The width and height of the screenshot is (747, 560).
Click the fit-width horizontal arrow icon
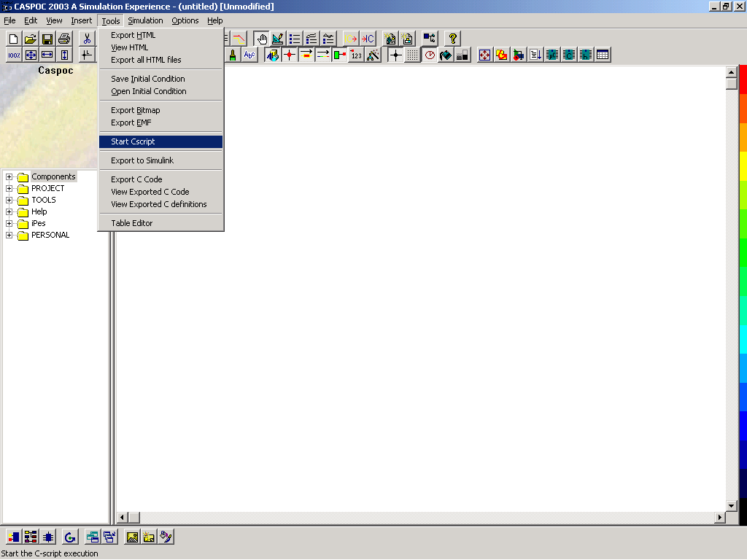pyautogui.click(x=47, y=55)
